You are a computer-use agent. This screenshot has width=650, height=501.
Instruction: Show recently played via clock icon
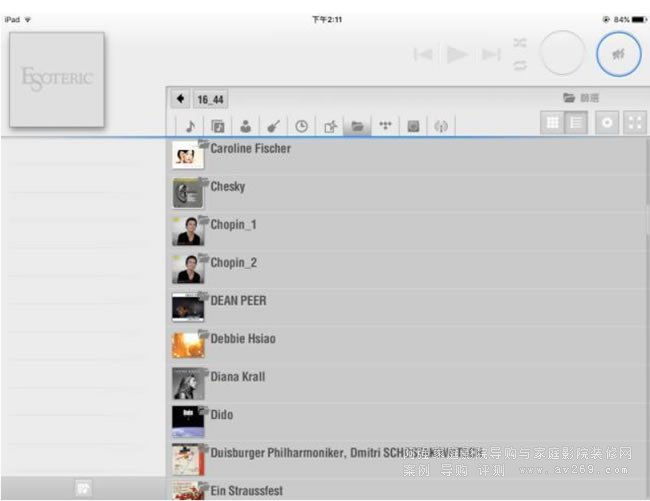pos(300,126)
